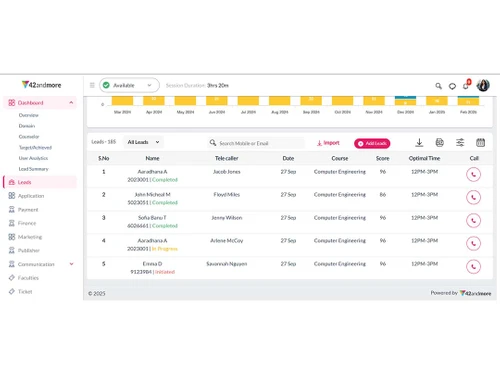Open Communication in sidebar

36,264
